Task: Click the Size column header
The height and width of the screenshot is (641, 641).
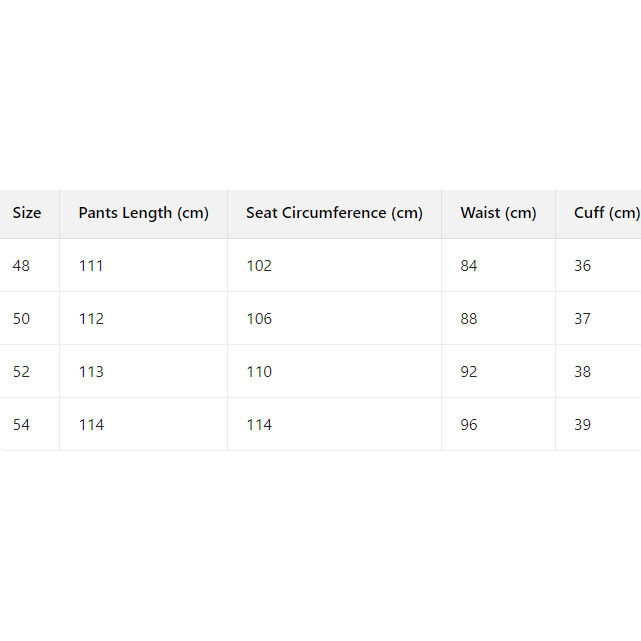Action: point(27,213)
